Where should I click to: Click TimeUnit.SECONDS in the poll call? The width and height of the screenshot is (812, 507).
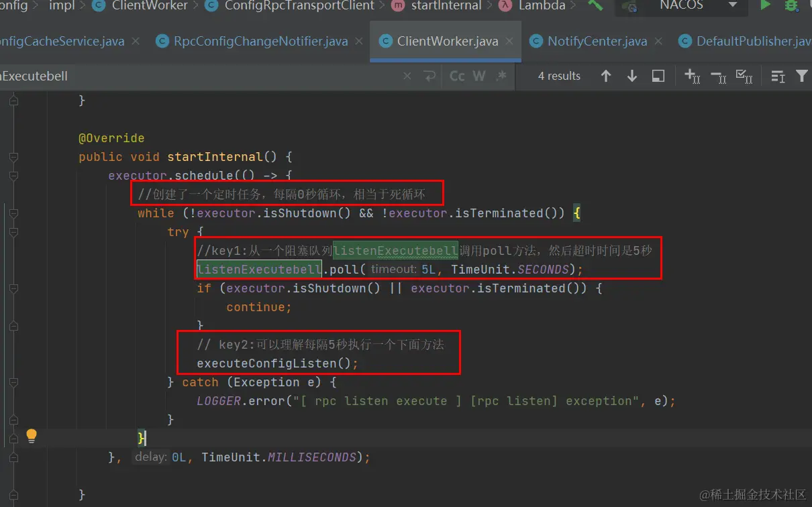click(x=509, y=270)
